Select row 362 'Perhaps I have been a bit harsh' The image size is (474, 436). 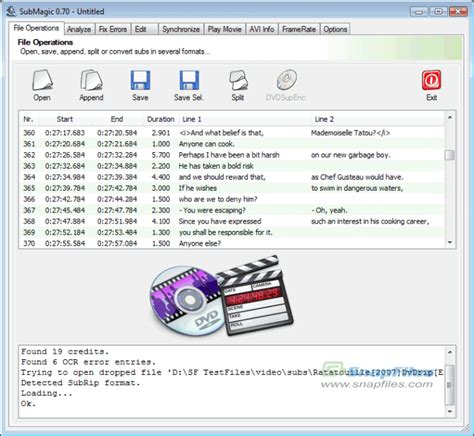pyautogui.click(x=232, y=155)
